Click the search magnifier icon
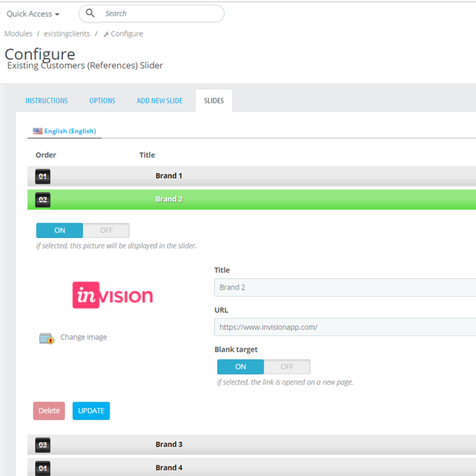The height and width of the screenshot is (476, 476). (90, 13)
